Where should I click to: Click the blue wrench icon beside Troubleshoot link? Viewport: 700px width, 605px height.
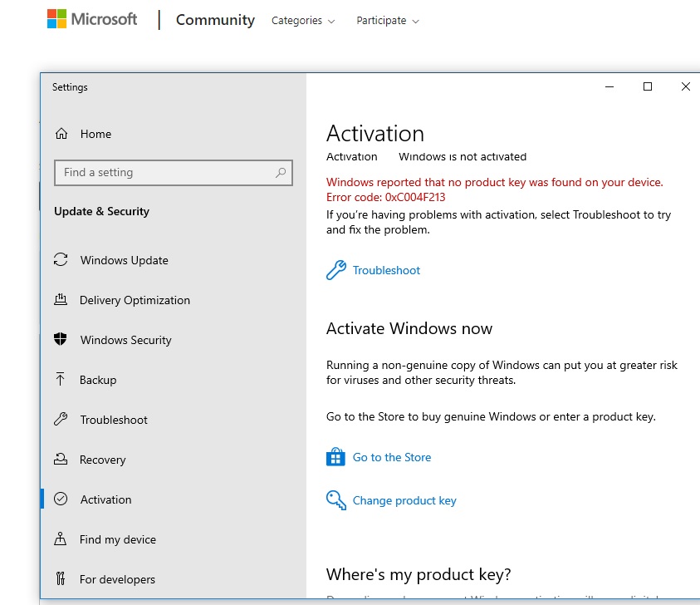[x=335, y=270]
